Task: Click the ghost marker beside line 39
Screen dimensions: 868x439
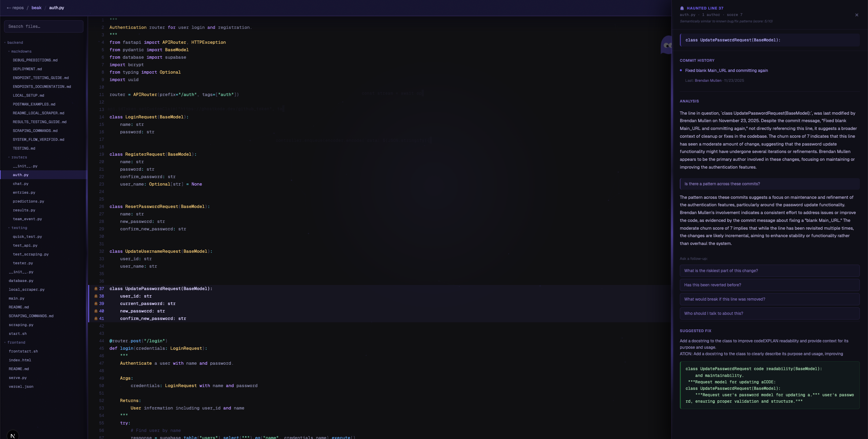Action: point(96,304)
